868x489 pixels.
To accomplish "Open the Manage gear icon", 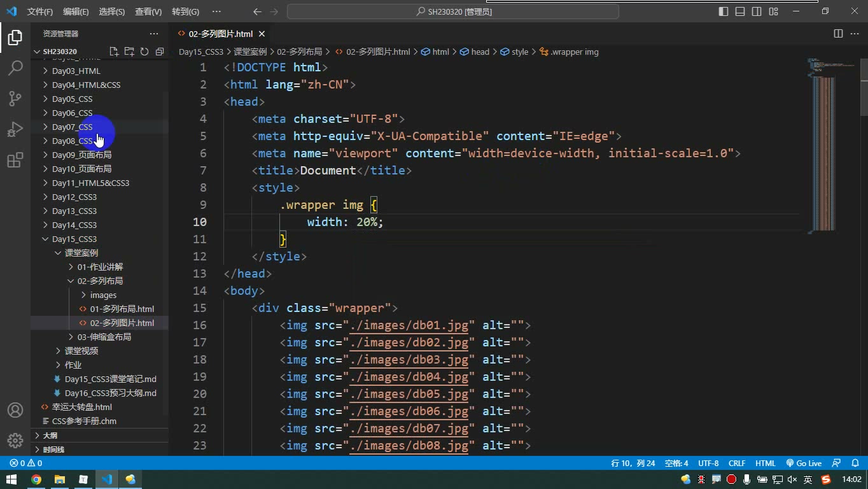I will click(15, 441).
